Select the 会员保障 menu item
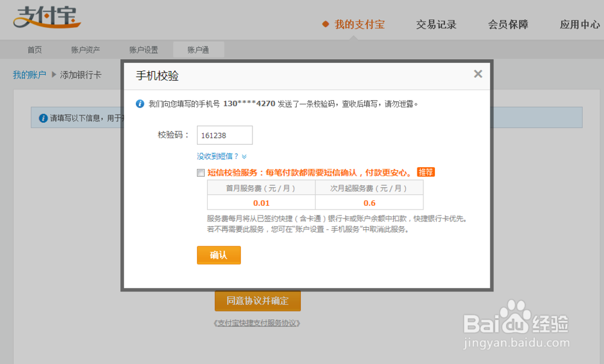This screenshot has width=604, height=364. (508, 25)
